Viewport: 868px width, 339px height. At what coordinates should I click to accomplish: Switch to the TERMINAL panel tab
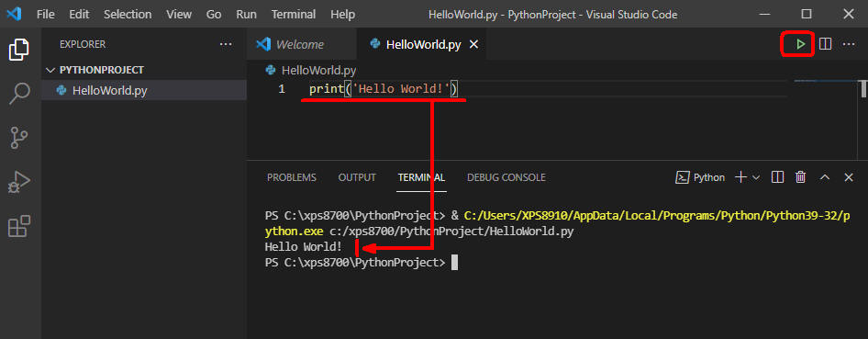tap(421, 177)
